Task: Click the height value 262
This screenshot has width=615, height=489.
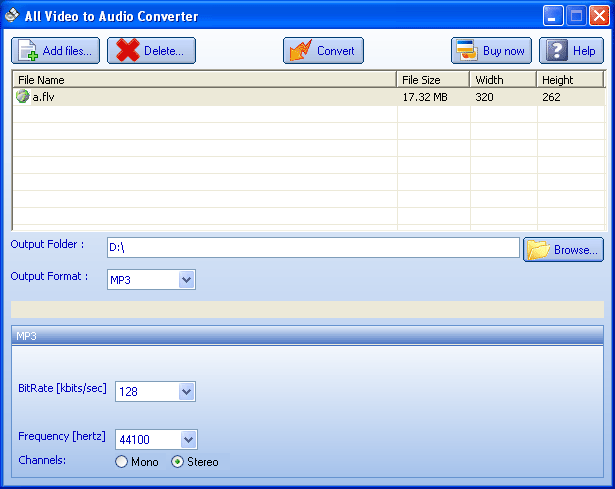Action: point(551,97)
